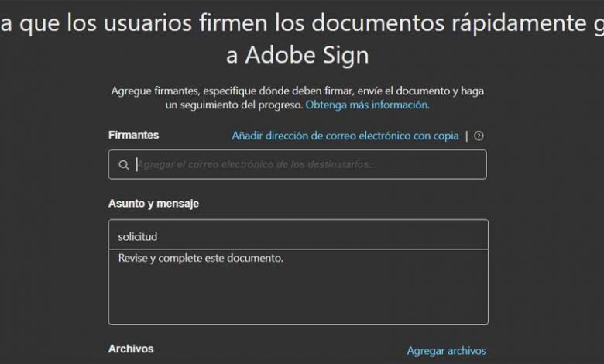This screenshot has height=364, width=604.
Task: Click the 'un seguimiento del progreso' text
Action: [234, 105]
